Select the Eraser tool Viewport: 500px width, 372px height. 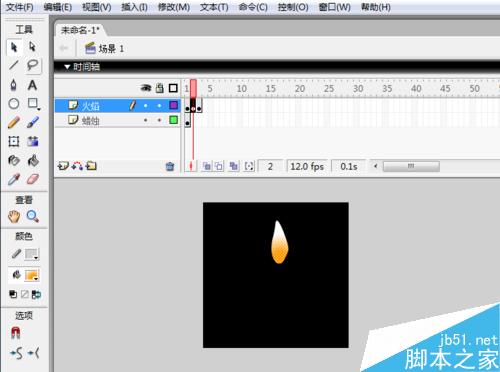[32, 179]
